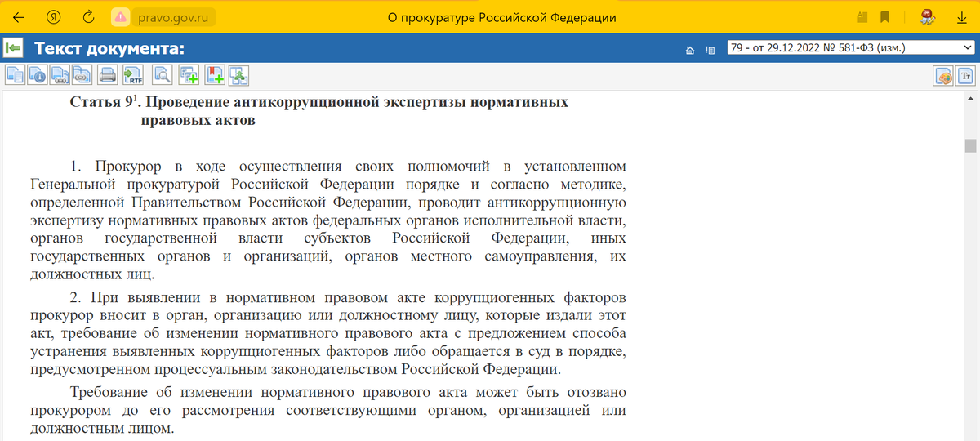This screenshot has height=441, width=980.
Task: Search in document with magnifier icon
Action: [162, 75]
